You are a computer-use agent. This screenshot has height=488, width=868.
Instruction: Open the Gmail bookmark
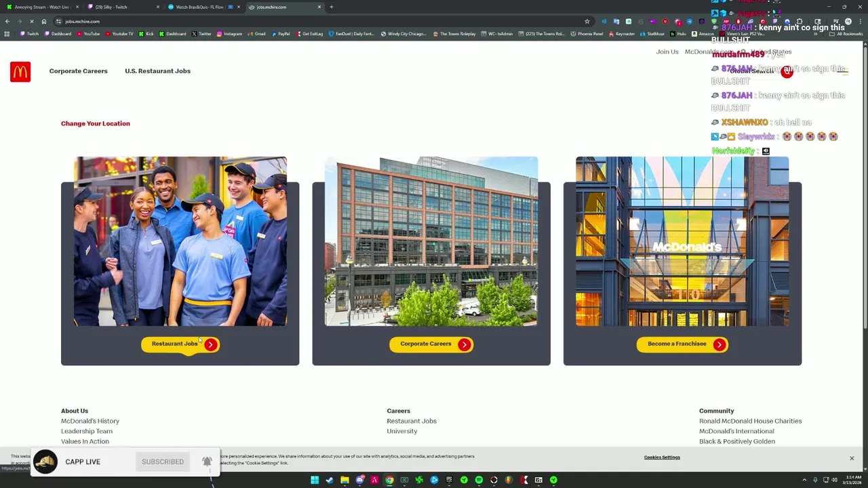pos(256,34)
